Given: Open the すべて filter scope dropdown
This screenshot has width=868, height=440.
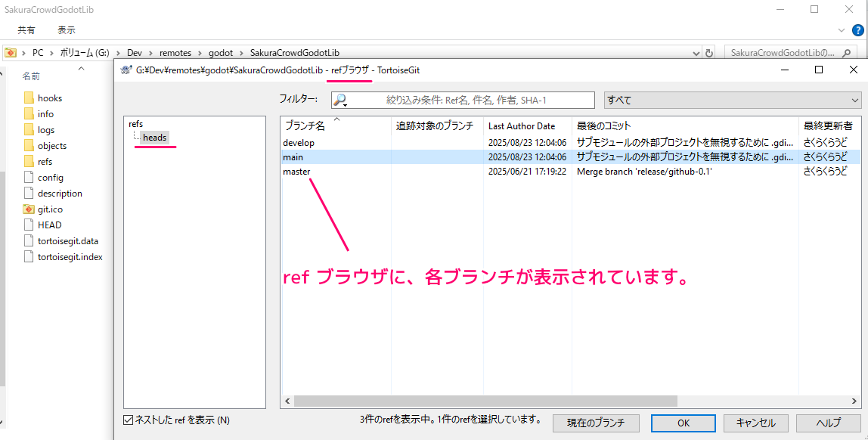Looking at the screenshot, I should click(733, 100).
